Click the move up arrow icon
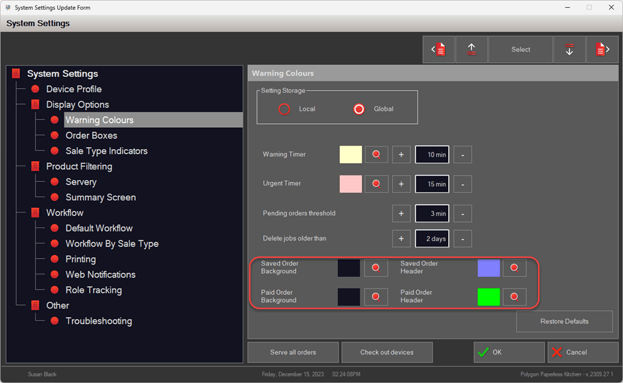This screenshot has height=383, width=623. [471, 49]
